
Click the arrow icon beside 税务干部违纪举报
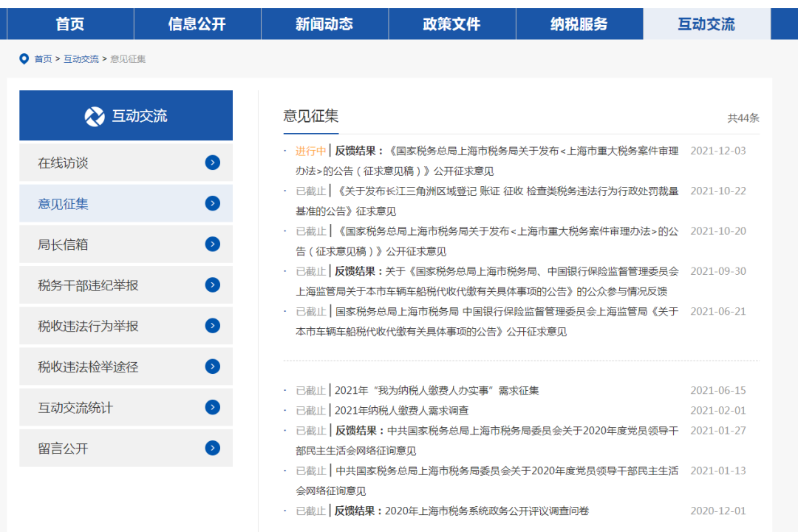click(x=213, y=285)
